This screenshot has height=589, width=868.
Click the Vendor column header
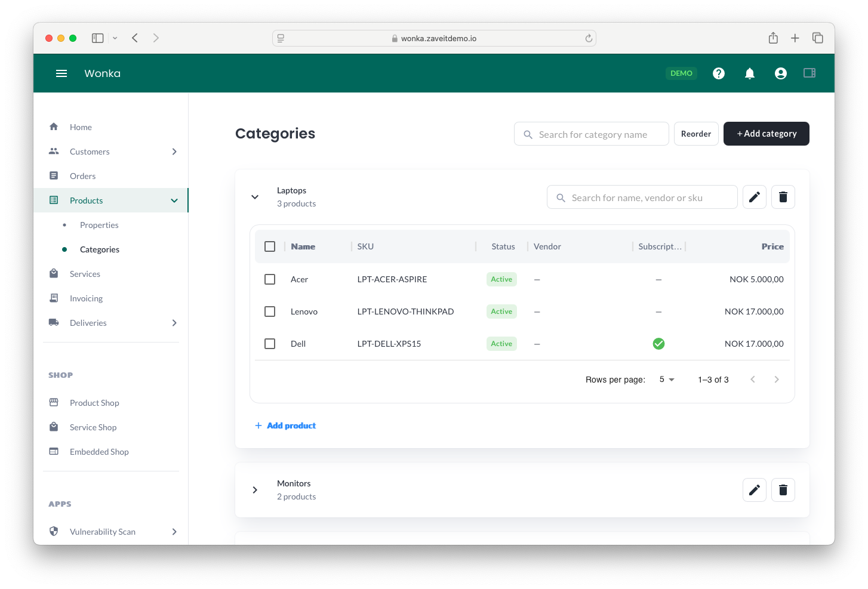coord(547,246)
